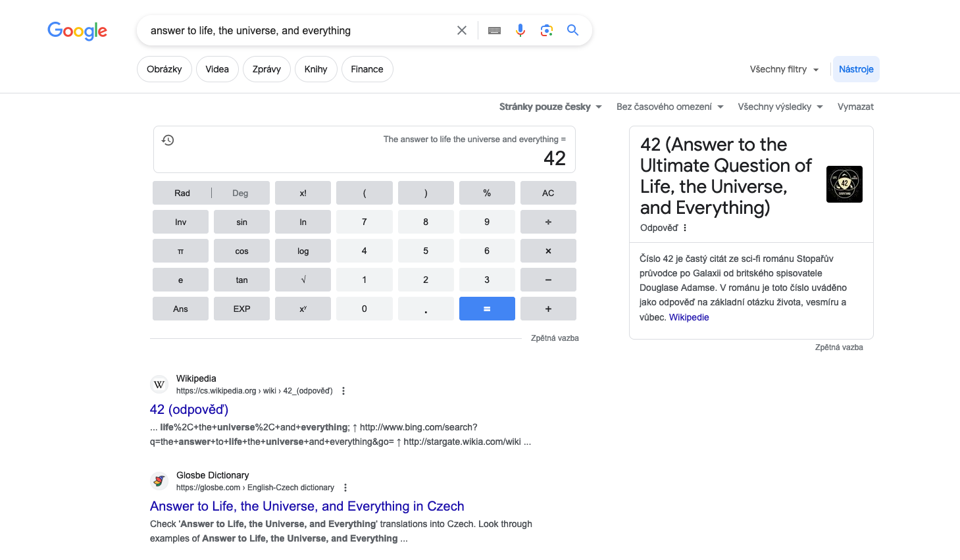Toggle the Inv inverse functions key
The image size is (960, 560).
[180, 222]
